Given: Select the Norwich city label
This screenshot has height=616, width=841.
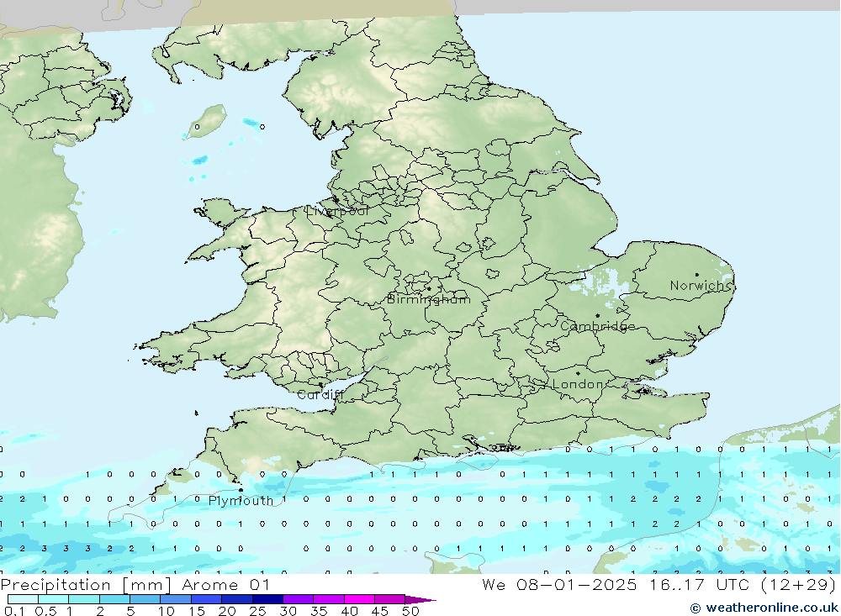Looking at the screenshot, I should (x=701, y=286).
